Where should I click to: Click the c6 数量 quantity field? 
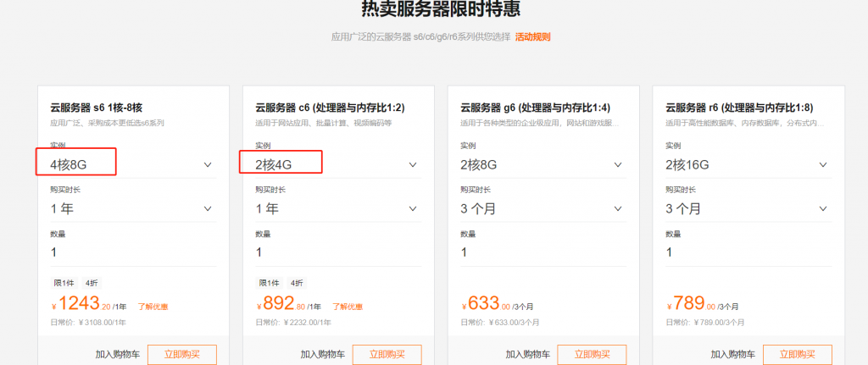point(338,252)
